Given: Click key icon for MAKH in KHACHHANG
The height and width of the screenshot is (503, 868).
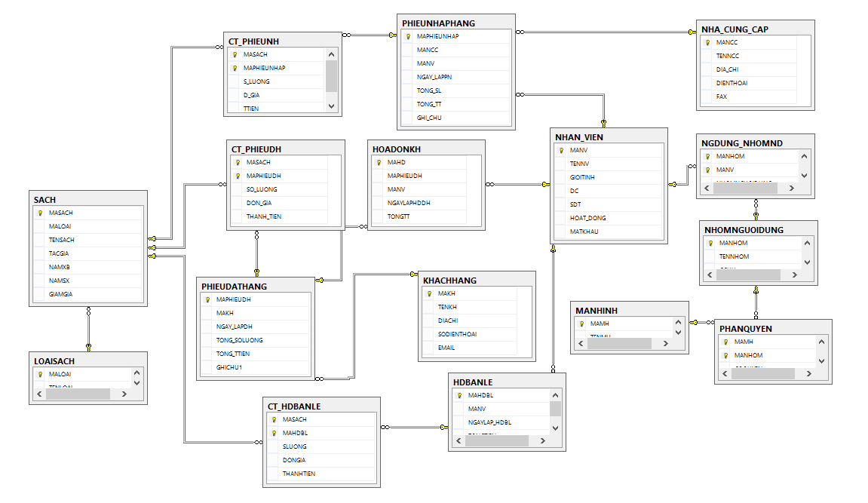Looking at the screenshot, I should point(430,294).
